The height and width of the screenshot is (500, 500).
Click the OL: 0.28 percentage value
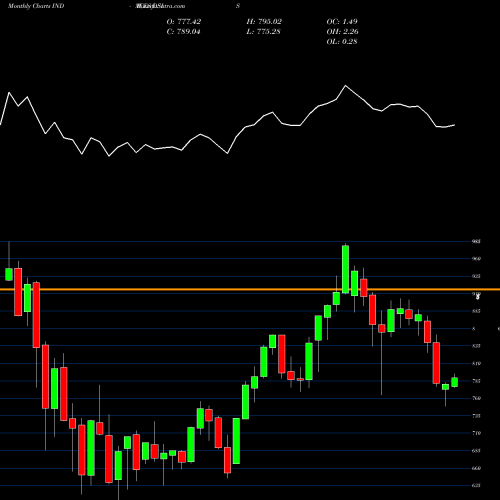(x=342, y=42)
